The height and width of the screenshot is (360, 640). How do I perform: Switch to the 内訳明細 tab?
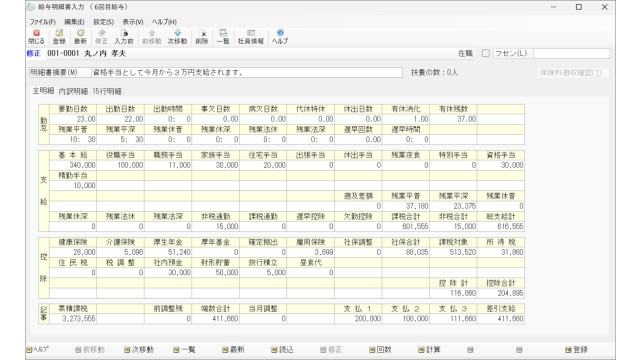tap(73, 91)
